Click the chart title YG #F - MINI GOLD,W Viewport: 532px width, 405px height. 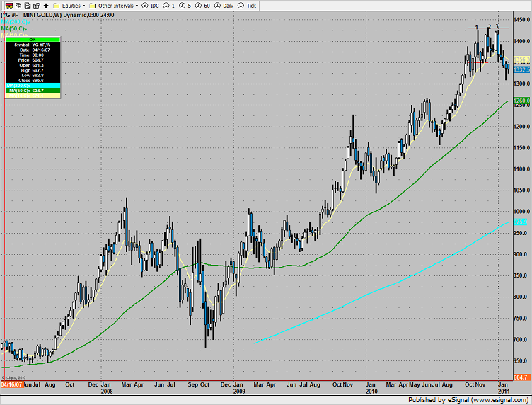click(x=31, y=15)
